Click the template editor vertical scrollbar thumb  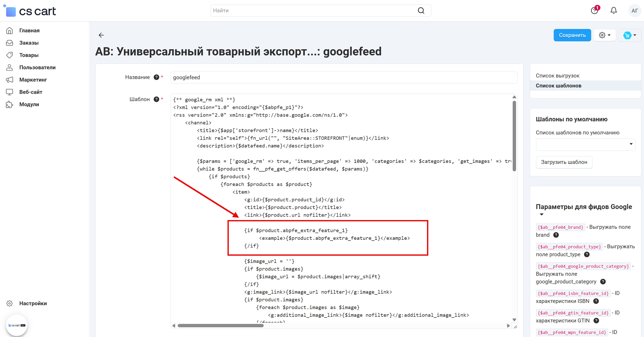pos(514,136)
